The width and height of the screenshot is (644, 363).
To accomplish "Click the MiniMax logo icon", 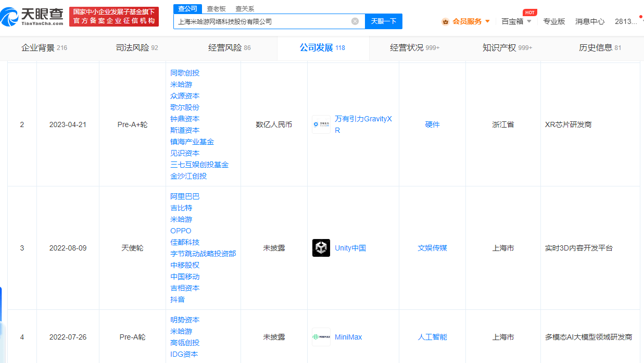I will click(x=321, y=337).
